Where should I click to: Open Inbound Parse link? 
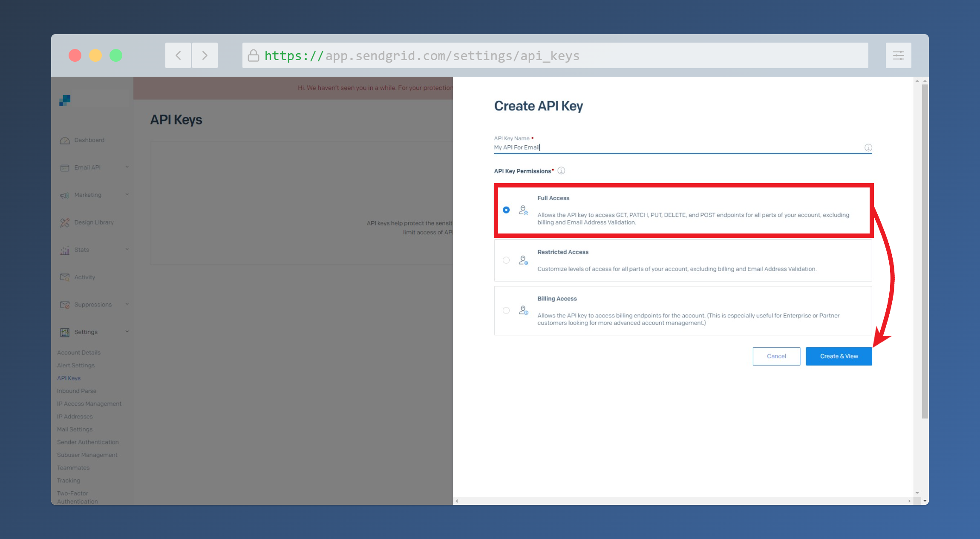(x=77, y=391)
